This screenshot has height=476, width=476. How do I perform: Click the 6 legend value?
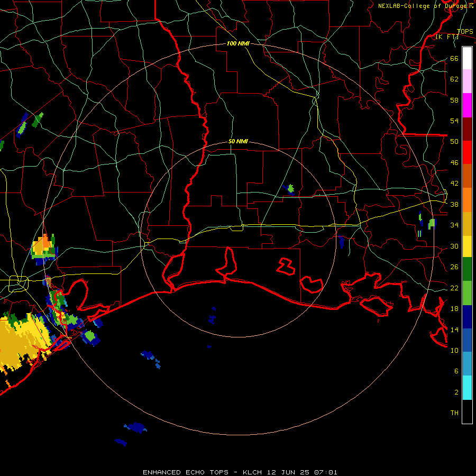pyautogui.click(x=456, y=371)
